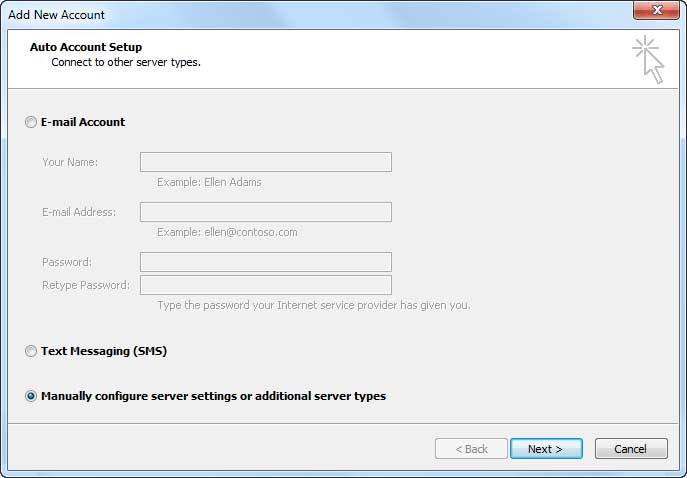Click the 'Your Name:' label
The image size is (687, 478).
coord(70,162)
